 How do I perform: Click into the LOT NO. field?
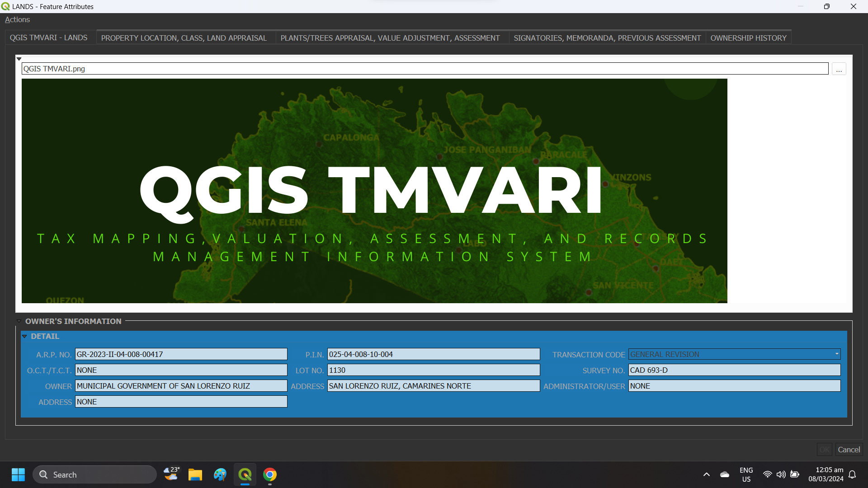tap(433, 370)
